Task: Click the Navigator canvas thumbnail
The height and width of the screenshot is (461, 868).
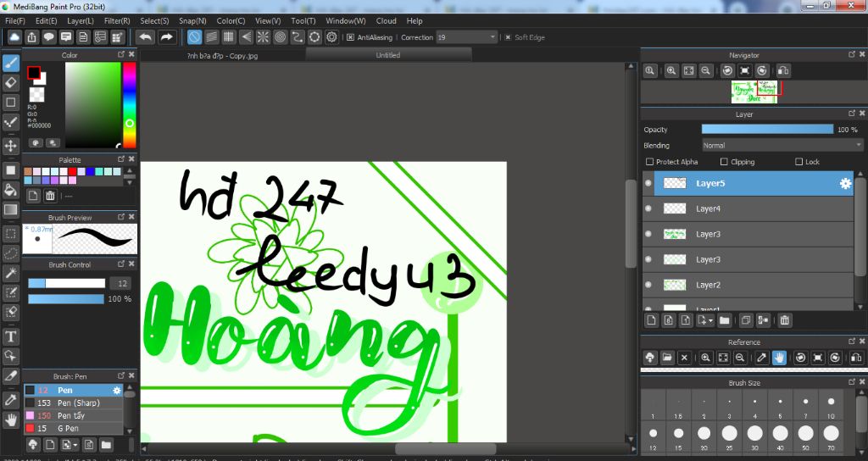Action: pos(754,92)
